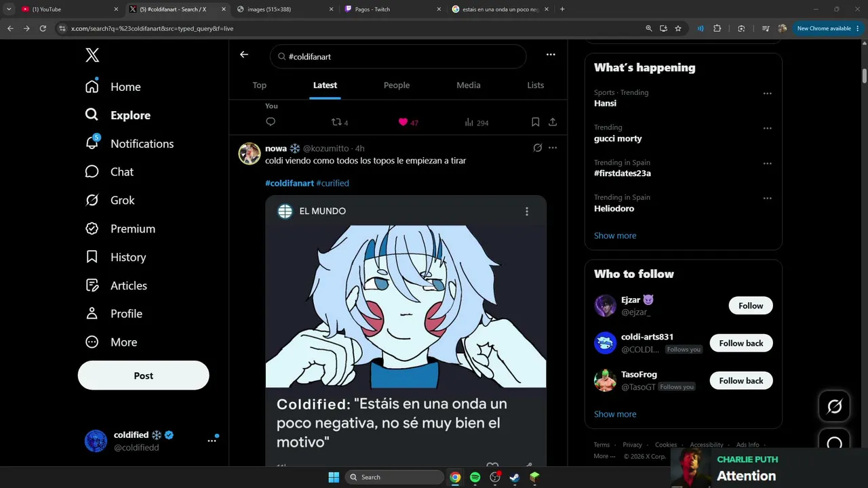Click the X logo in the sidebar
The image size is (868, 488).
tap(92, 56)
